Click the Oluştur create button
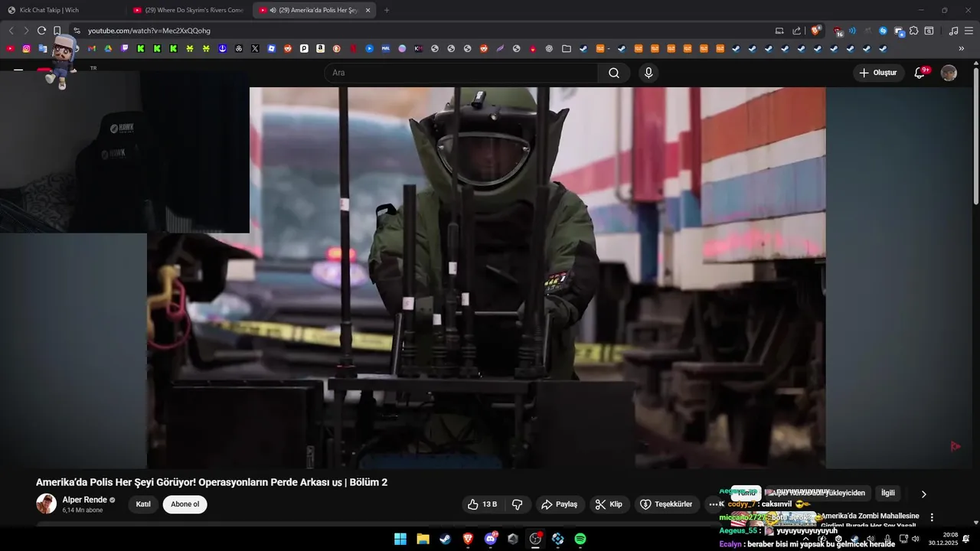Image resolution: width=980 pixels, height=551 pixels. tap(878, 73)
